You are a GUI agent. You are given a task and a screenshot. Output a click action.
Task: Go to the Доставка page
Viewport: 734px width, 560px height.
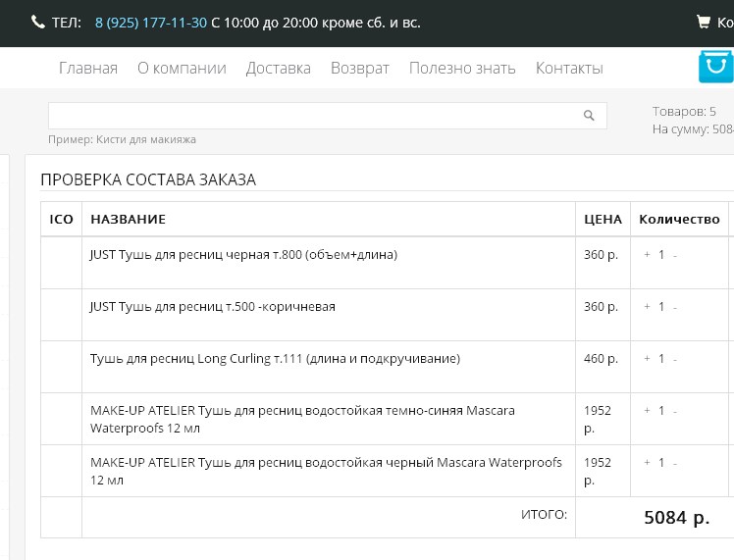(278, 69)
